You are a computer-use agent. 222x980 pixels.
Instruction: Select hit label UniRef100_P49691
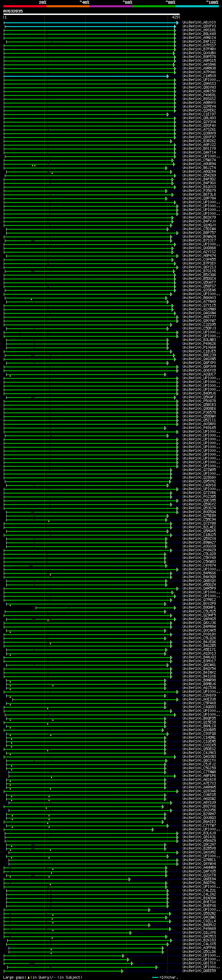point(199,95)
